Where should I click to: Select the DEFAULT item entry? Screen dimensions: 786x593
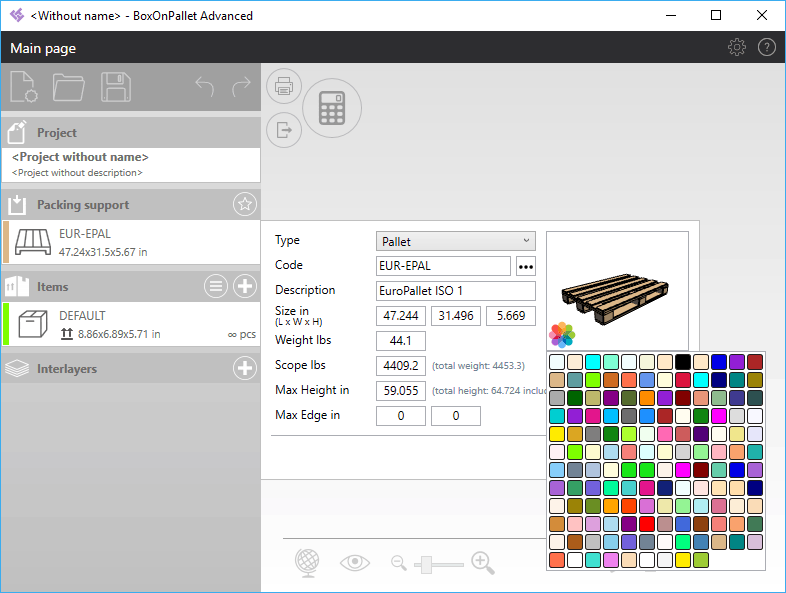coord(131,324)
